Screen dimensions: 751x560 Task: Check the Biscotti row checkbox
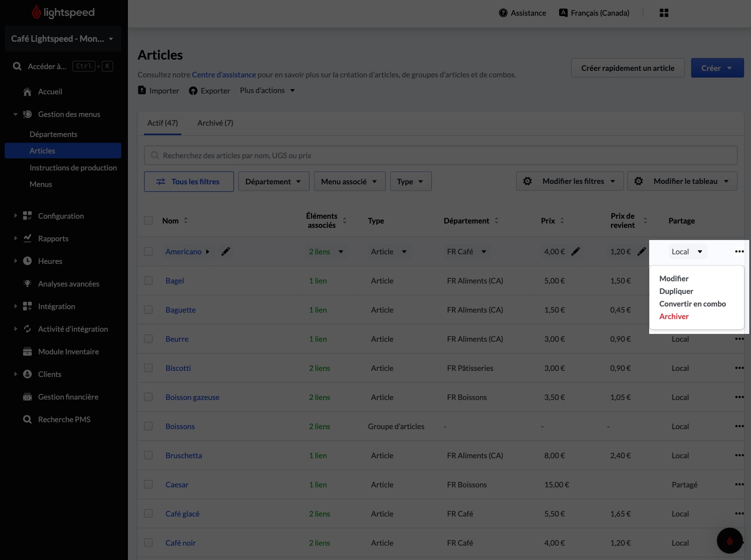(x=148, y=368)
